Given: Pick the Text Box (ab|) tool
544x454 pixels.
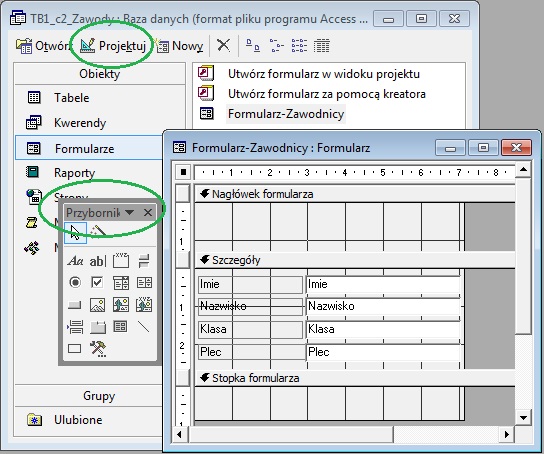Looking at the screenshot, I should [98, 261].
